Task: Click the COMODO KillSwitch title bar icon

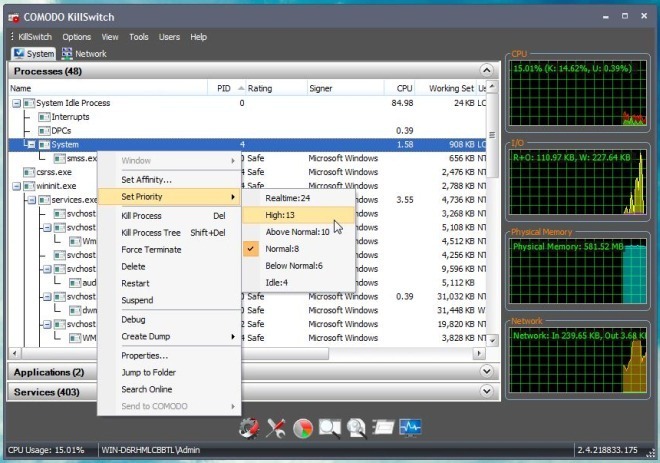Action: pyautogui.click(x=14, y=18)
